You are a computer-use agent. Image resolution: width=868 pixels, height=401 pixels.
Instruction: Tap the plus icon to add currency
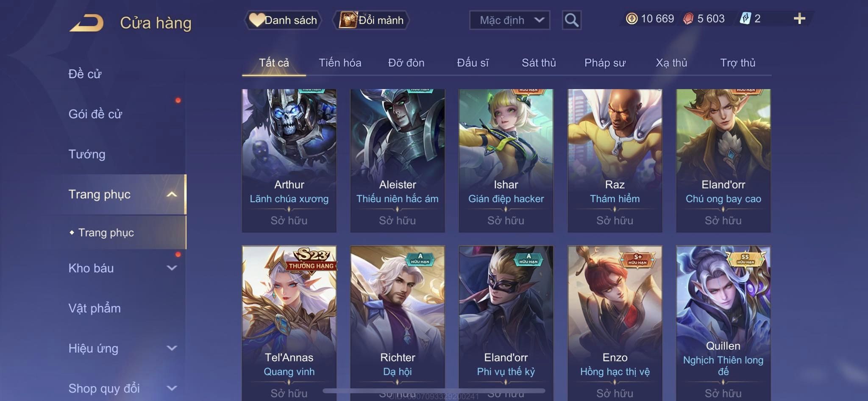pyautogui.click(x=799, y=19)
